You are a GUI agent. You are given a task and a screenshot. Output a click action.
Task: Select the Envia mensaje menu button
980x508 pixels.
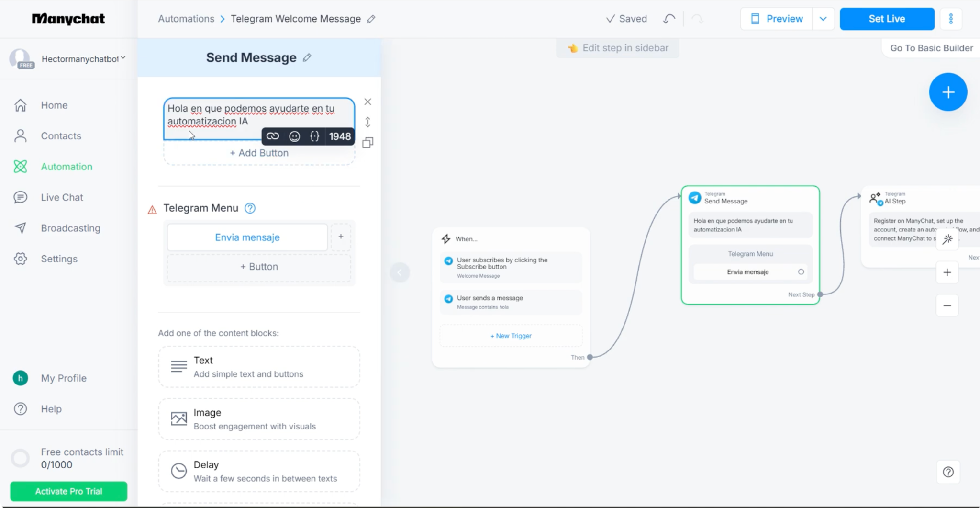point(247,237)
